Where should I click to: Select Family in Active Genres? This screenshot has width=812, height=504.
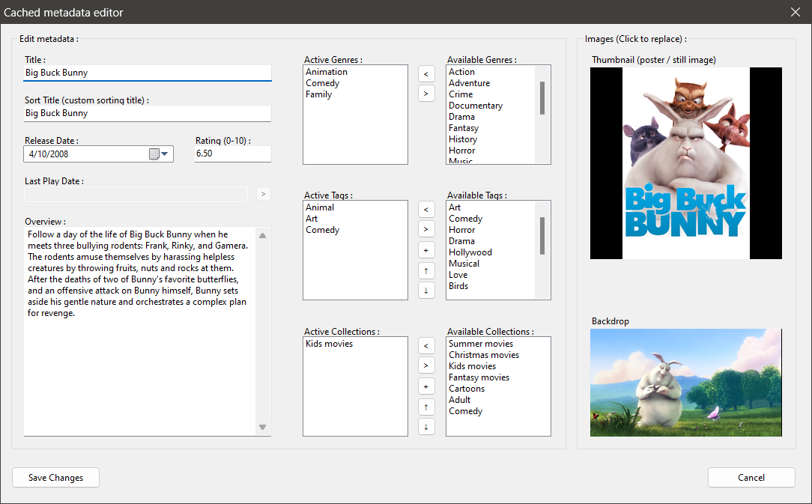[318, 94]
